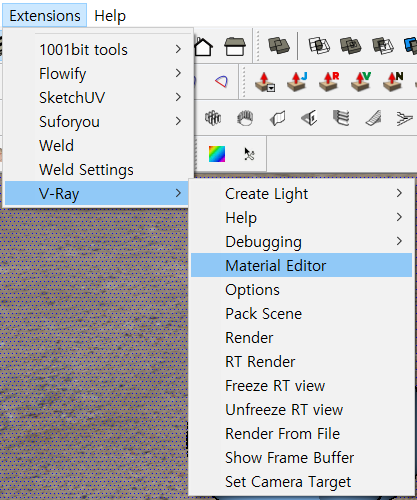Expand the V-Ray Help submenu

302,218
